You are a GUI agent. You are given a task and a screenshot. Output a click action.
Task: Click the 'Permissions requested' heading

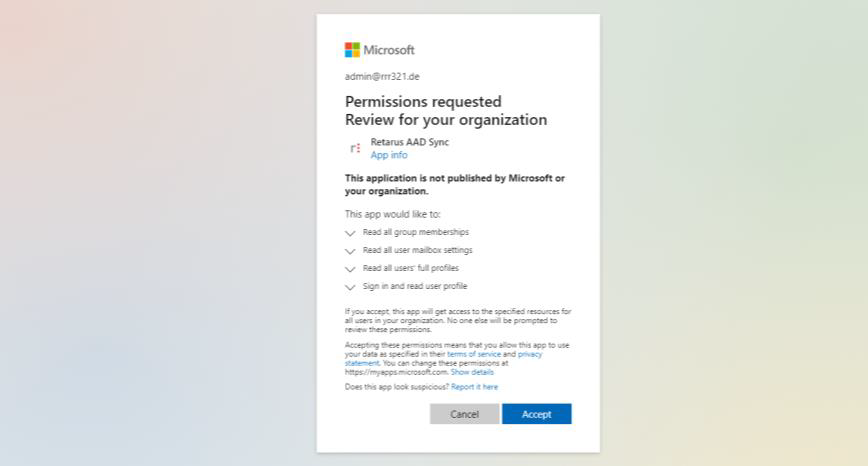[423, 101]
